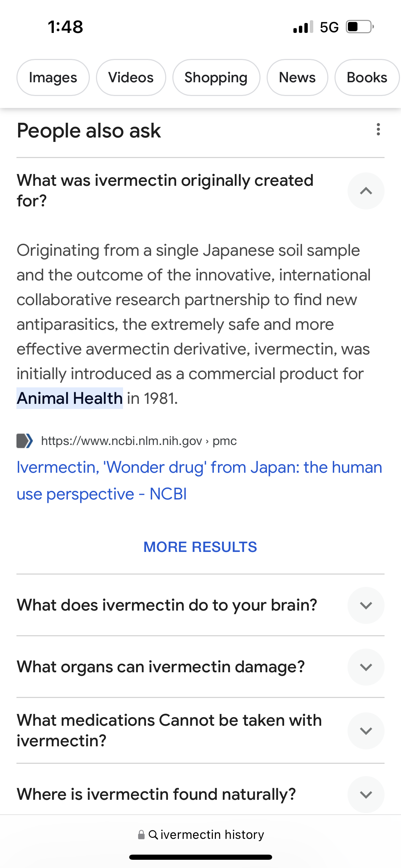Open the three-dot menu for People also ask
Image resolution: width=401 pixels, height=868 pixels.
pos(378,130)
